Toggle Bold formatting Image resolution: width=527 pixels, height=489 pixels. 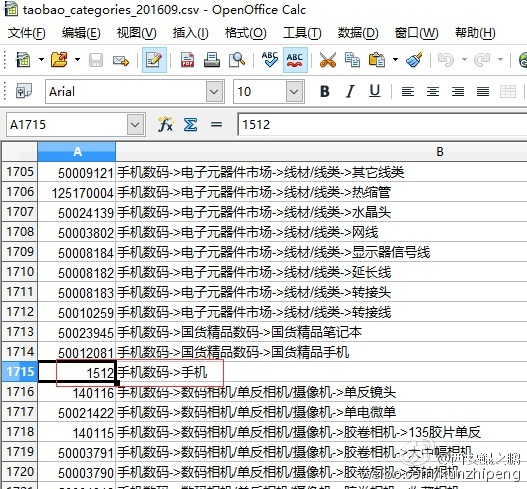[x=325, y=91]
